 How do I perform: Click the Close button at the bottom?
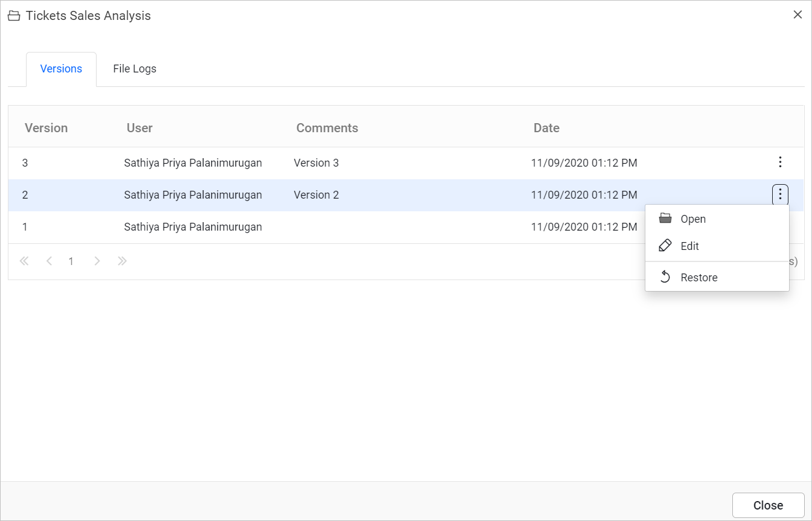[768, 505]
